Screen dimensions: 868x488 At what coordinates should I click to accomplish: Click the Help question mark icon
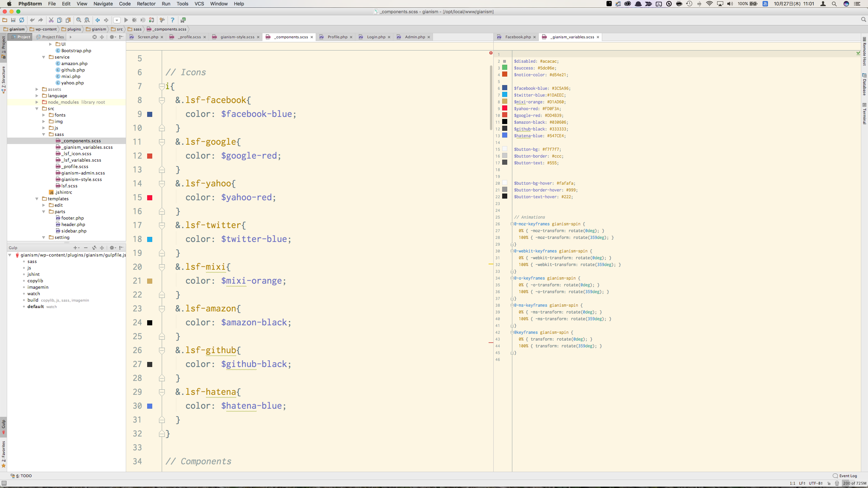(x=173, y=20)
